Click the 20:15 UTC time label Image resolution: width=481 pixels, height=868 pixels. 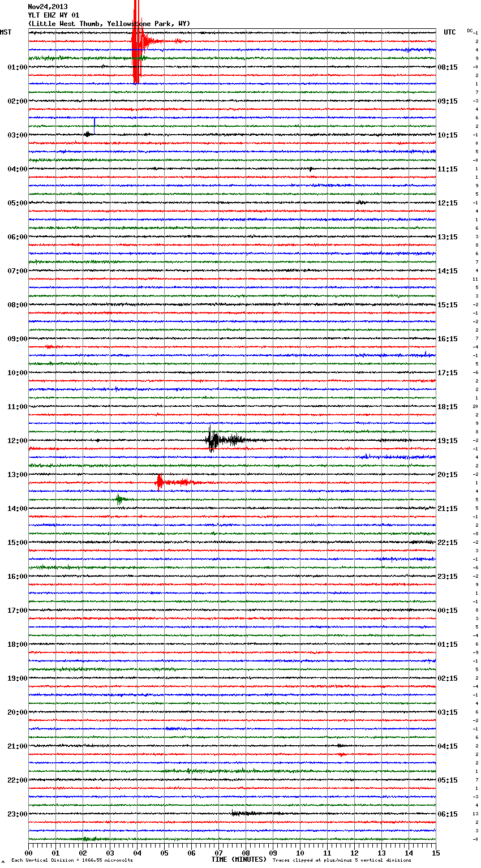pos(448,475)
